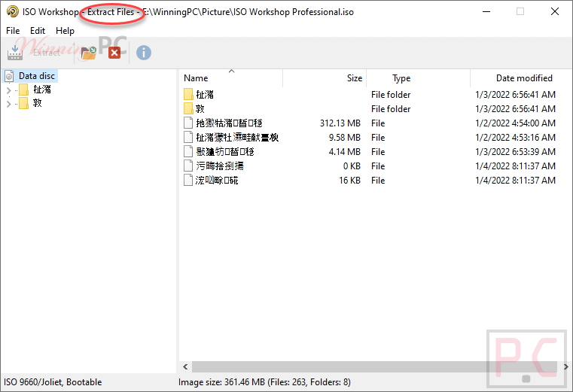Select the first folder icon in tree
Viewport: 573px width, 392px height.
(24, 90)
